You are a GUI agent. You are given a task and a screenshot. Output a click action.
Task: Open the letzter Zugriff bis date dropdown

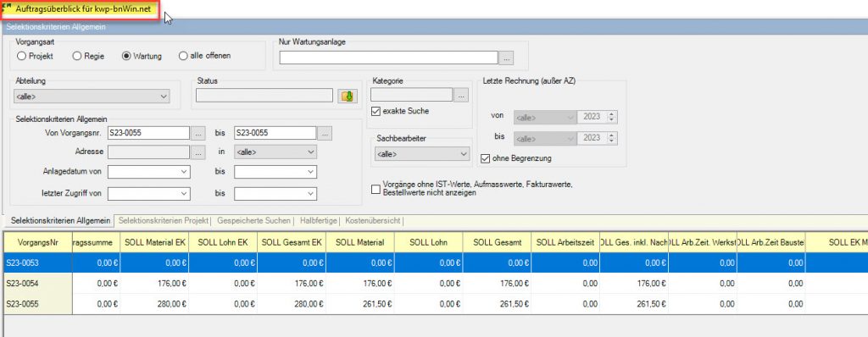(275, 194)
